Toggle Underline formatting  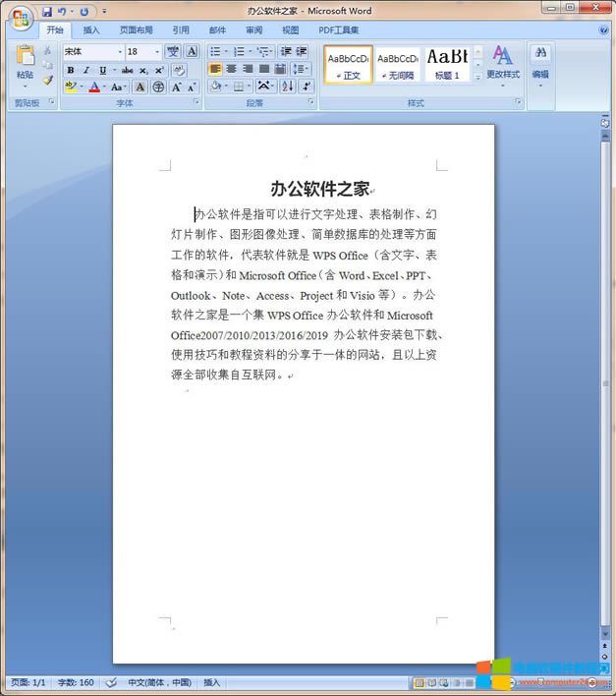103,70
